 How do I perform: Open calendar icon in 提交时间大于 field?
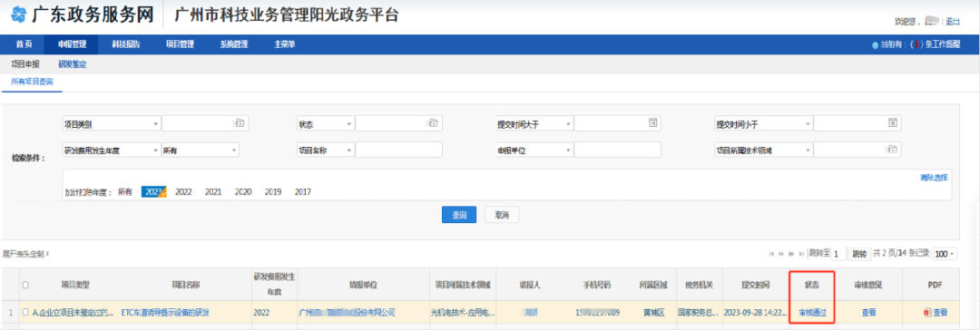[652, 123]
